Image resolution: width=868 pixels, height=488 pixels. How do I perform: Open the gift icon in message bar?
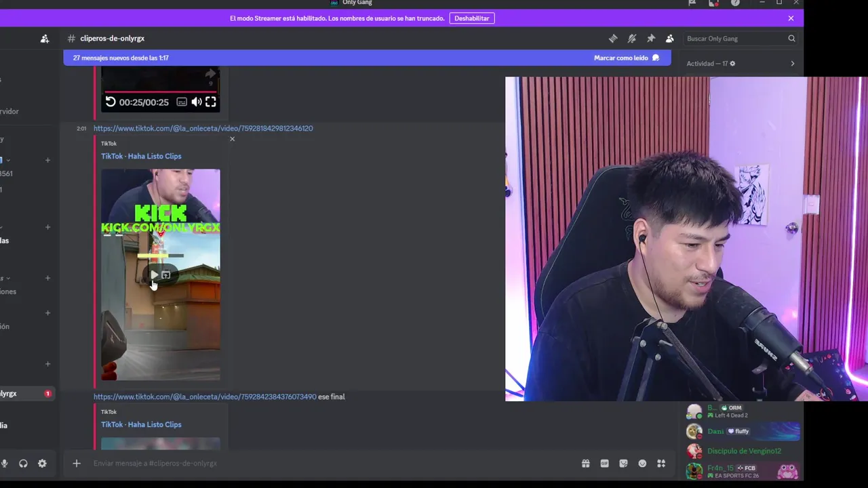click(585, 464)
